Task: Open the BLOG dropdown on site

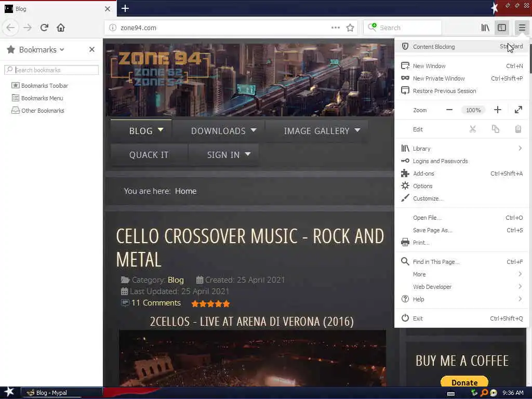Action: tap(141, 130)
